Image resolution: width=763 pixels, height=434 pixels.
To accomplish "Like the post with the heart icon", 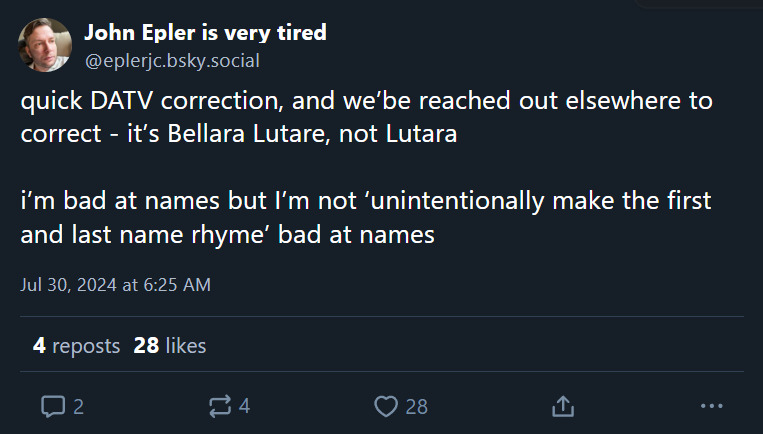I will (x=386, y=406).
